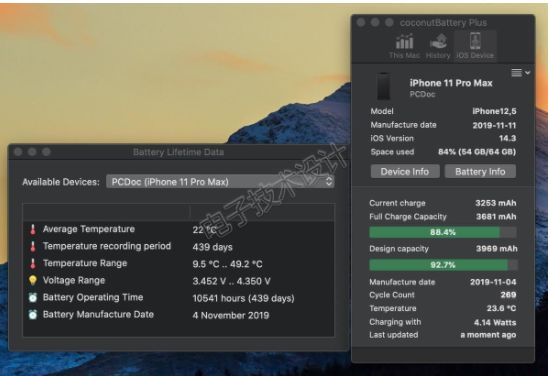Click the first column header of data table
The width and height of the screenshot is (550, 376).
pos(106,212)
